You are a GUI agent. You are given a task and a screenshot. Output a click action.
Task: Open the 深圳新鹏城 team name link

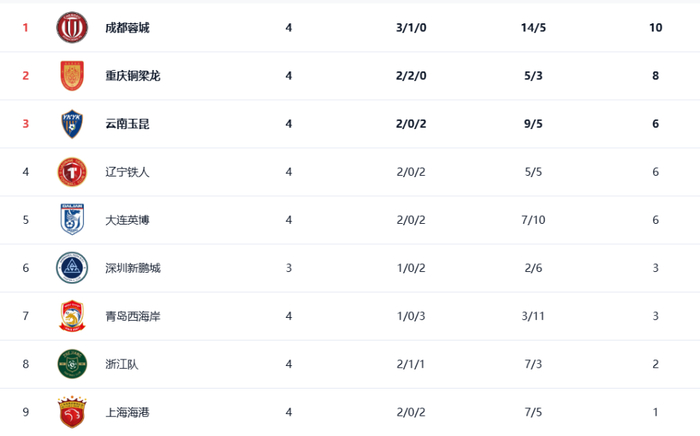tap(133, 268)
